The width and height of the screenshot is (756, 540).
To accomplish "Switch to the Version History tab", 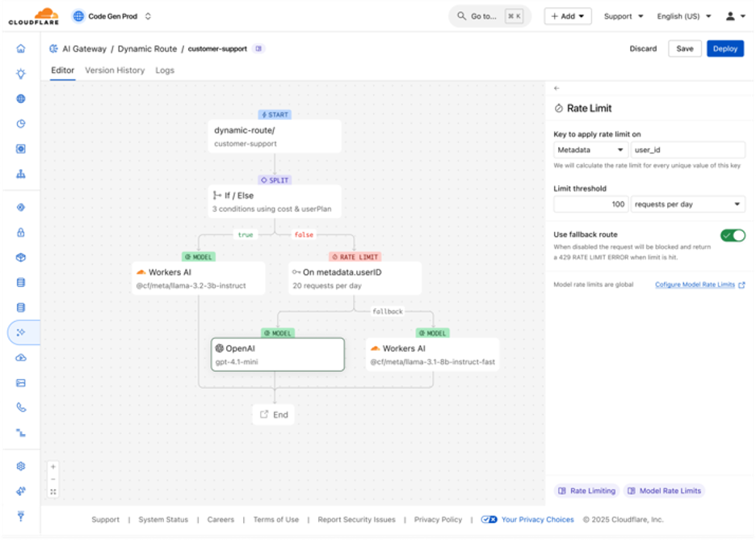I will pyautogui.click(x=115, y=70).
